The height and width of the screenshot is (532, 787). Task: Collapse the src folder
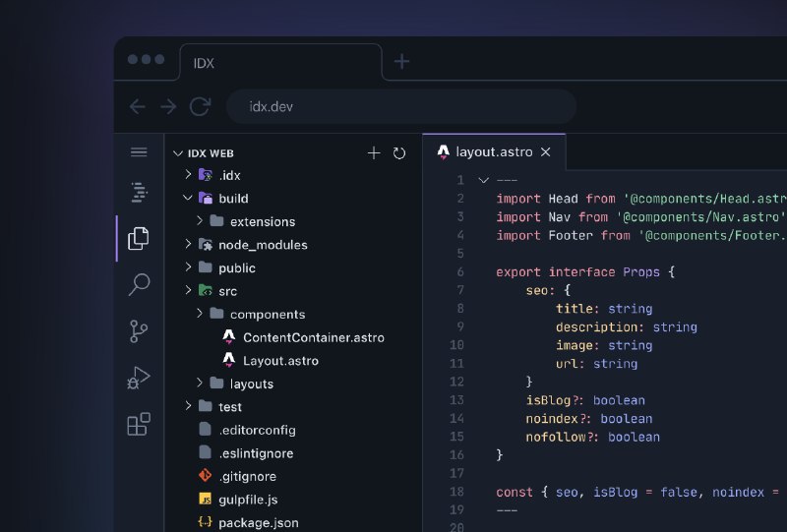pos(189,291)
